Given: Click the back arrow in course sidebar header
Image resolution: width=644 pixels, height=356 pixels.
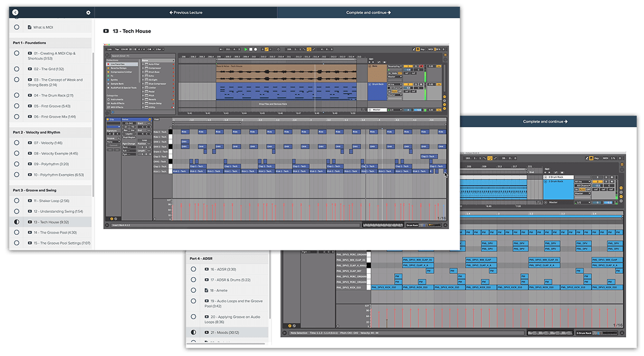Looking at the screenshot, I should click(15, 12).
